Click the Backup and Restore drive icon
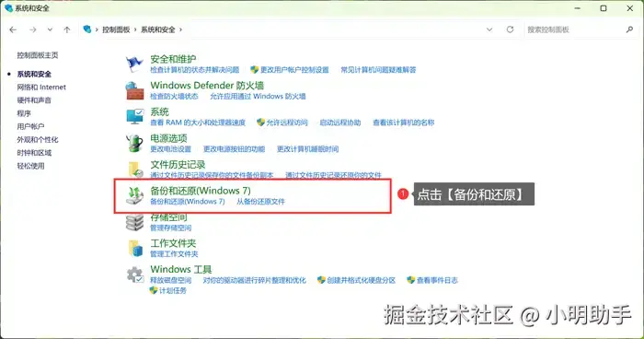 click(134, 195)
